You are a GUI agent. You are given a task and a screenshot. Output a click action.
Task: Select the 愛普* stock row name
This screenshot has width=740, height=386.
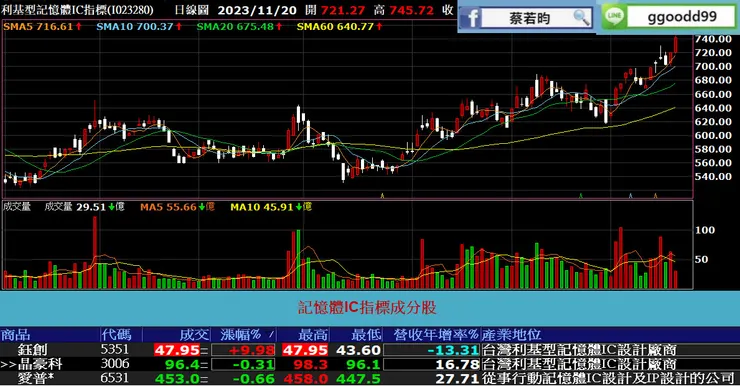pos(36,378)
